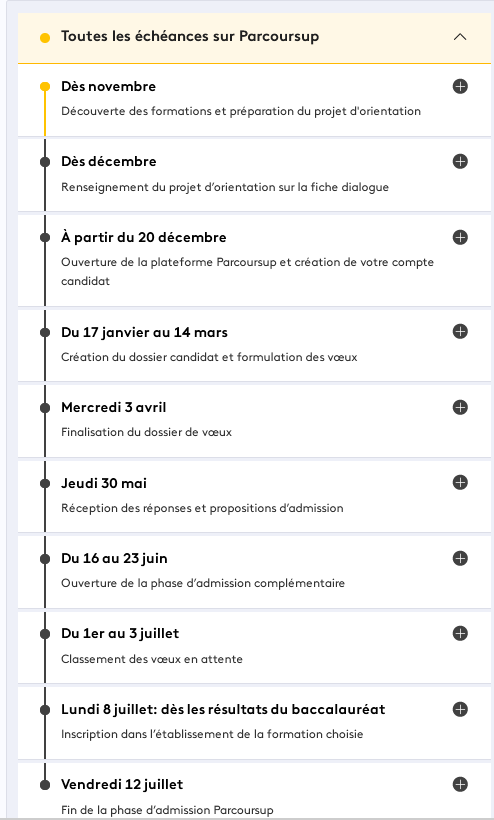This screenshot has height=820, width=494.
Task: Click the Toutes les échéances sur Parcoursup heading
Action: (190, 37)
